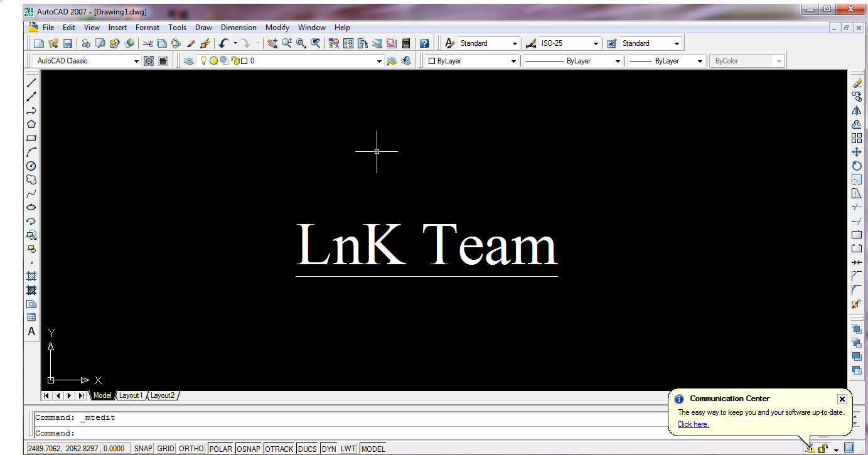Start the Multiline Text tool
Screen dimensions: 868x455
(x=31, y=331)
